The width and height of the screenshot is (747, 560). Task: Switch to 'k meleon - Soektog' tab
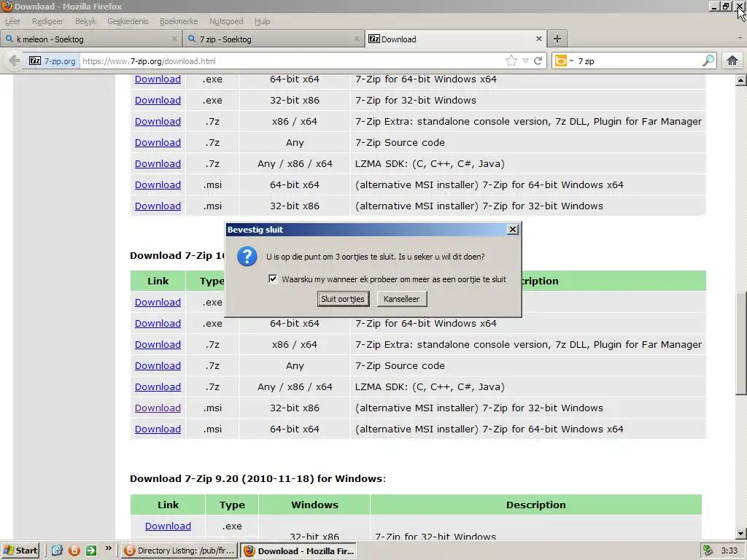point(90,39)
